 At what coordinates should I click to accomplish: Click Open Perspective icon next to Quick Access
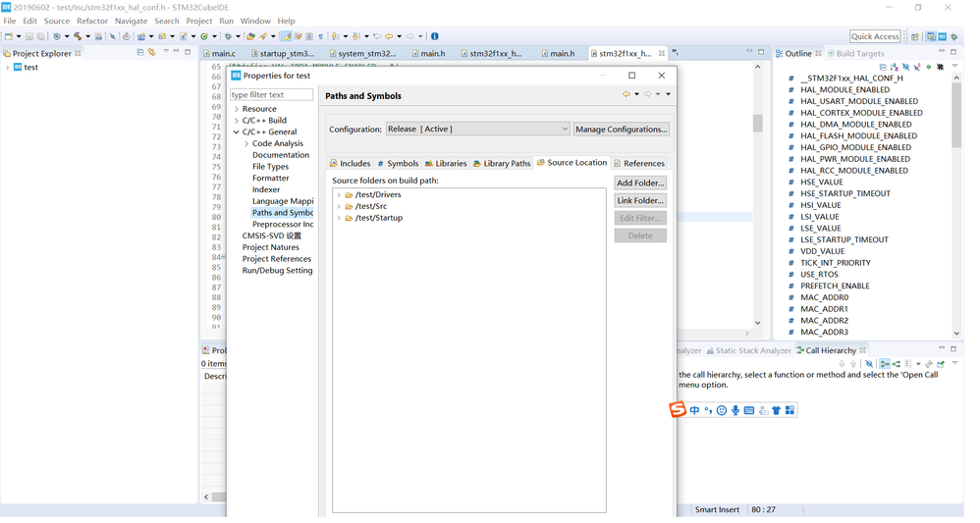(915, 37)
